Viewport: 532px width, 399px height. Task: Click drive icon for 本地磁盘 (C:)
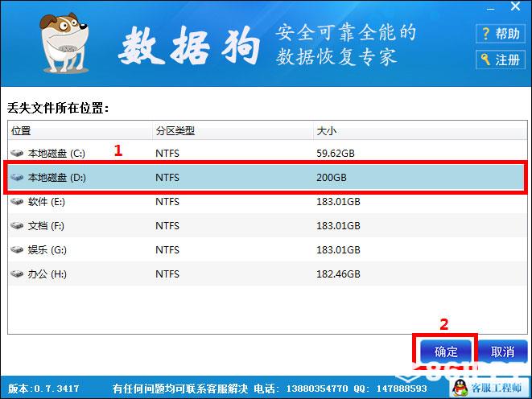click(17, 153)
